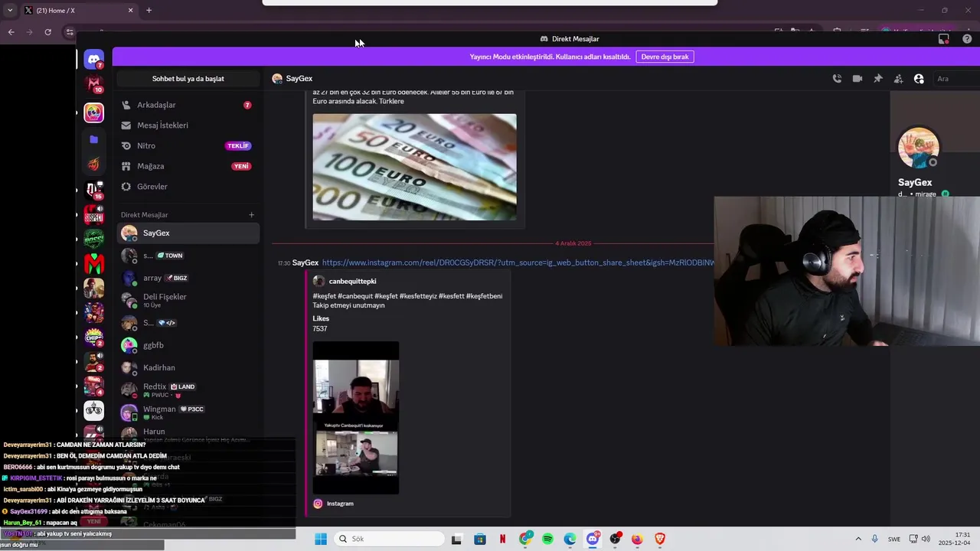Open the Instagram reel video thumbnail
Viewport: 980px width, 551px height.
tap(356, 418)
